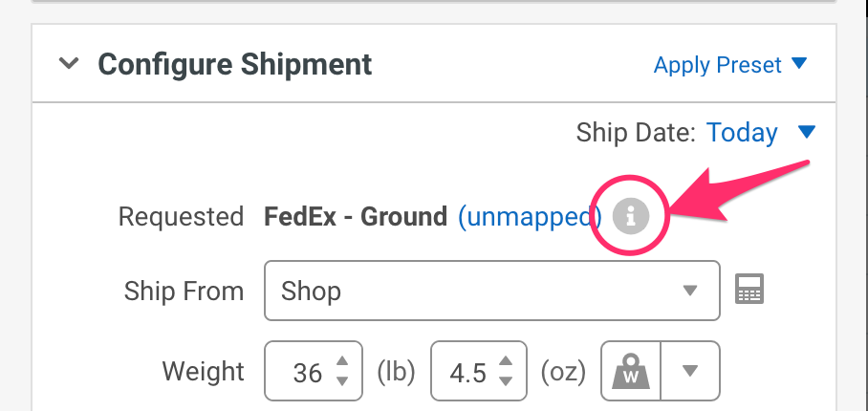Collapse the Configure Shipment section
This screenshot has width=868, height=411.
click(x=68, y=64)
